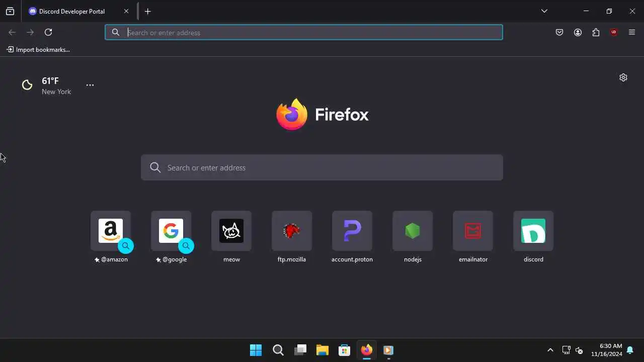This screenshot has height=362, width=644.
Task: Expand the list all tabs dropdown
Action: point(544,11)
